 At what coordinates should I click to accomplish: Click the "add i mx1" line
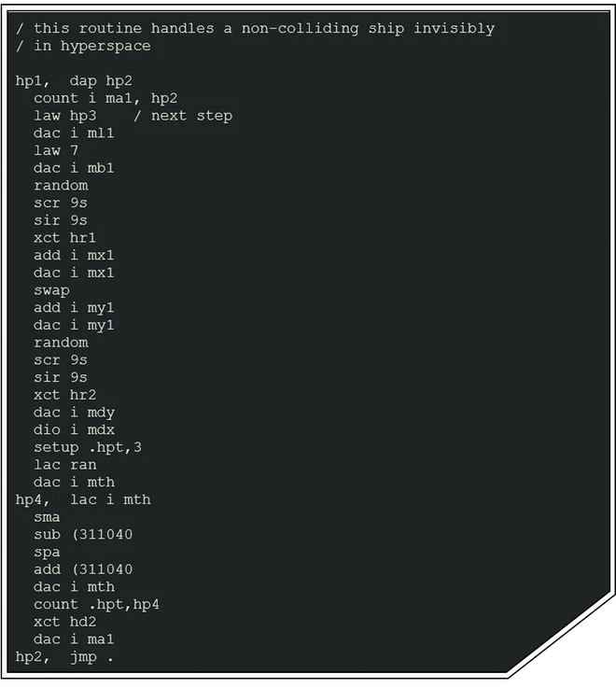click(74, 255)
